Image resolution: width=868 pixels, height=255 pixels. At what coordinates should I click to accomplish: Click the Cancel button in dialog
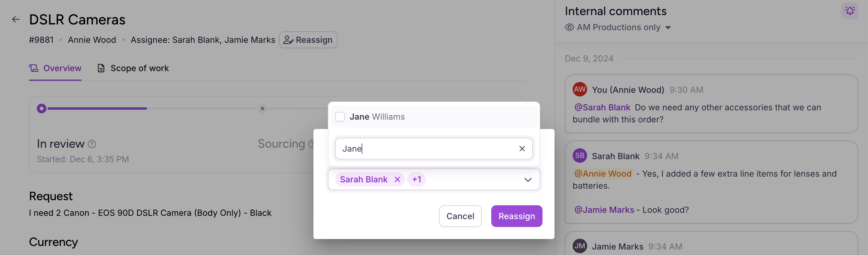coord(460,216)
